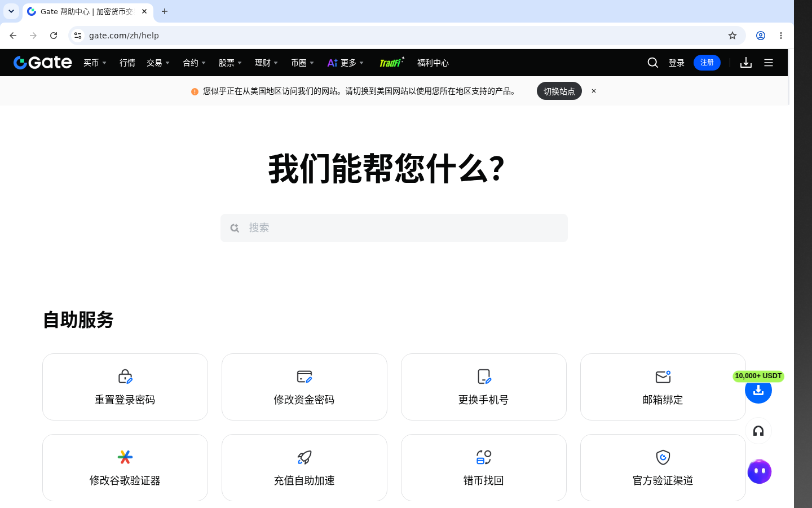This screenshot has height=508, width=812.
Task: Expand the 交易 dropdown menu
Action: 158,63
